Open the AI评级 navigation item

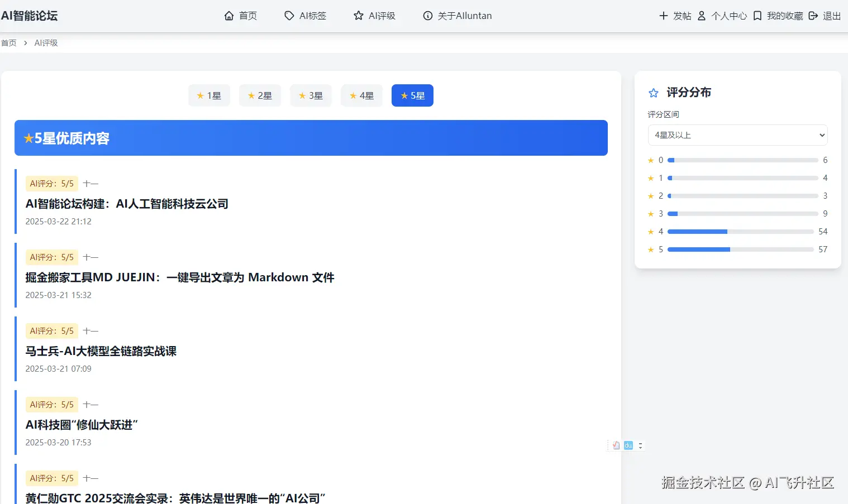375,16
